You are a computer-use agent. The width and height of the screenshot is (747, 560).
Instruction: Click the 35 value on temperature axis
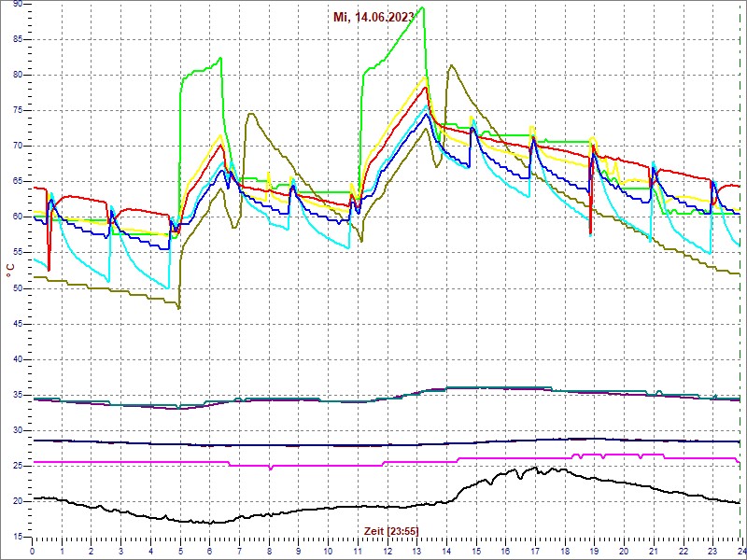18,395
